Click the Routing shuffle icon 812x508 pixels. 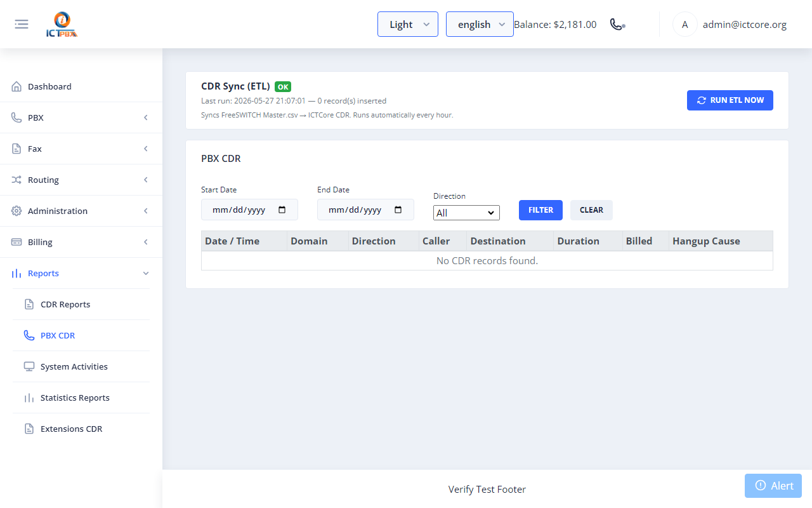pos(16,180)
